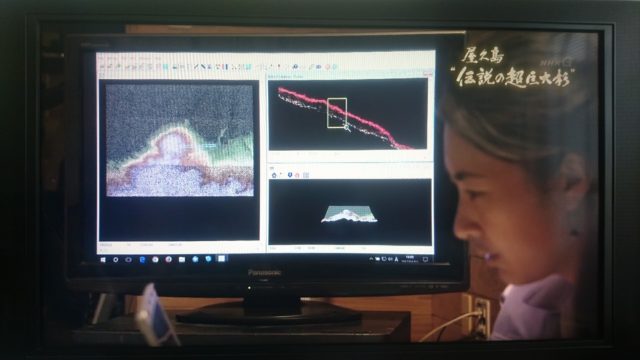Viewport: 640px width, 360px height.
Task: Click the red circle icon in main toolbar
Action: pyautogui.click(x=327, y=66)
